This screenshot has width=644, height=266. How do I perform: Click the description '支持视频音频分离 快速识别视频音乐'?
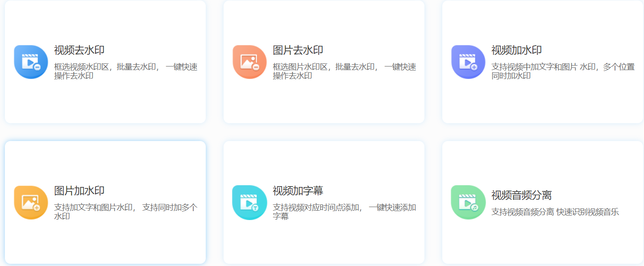(555, 212)
